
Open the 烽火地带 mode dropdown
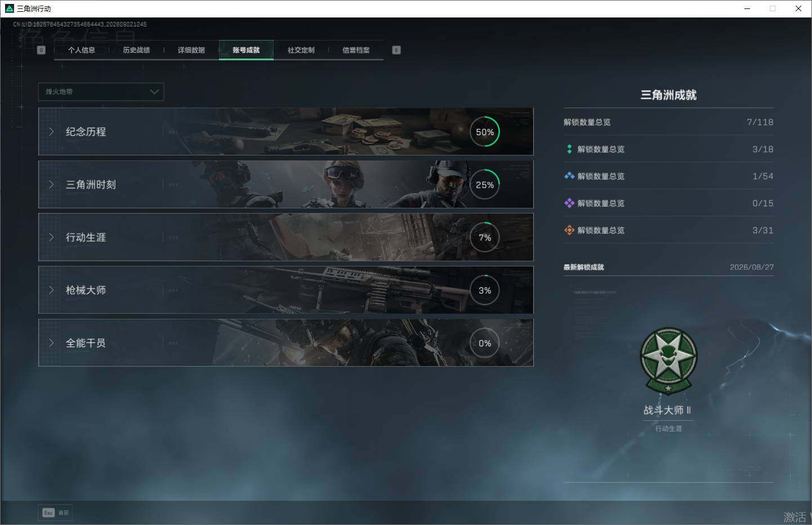pos(101,92)
